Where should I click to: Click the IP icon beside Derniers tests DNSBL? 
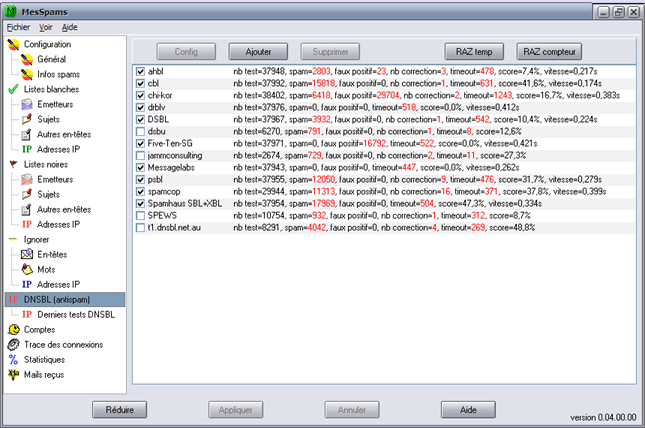pos(27,314)
